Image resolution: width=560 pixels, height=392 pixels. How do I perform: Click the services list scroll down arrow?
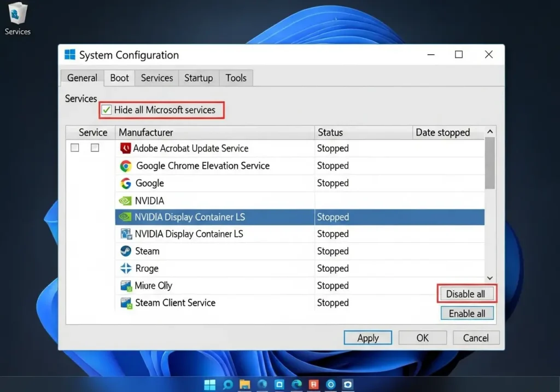[490, 278]
